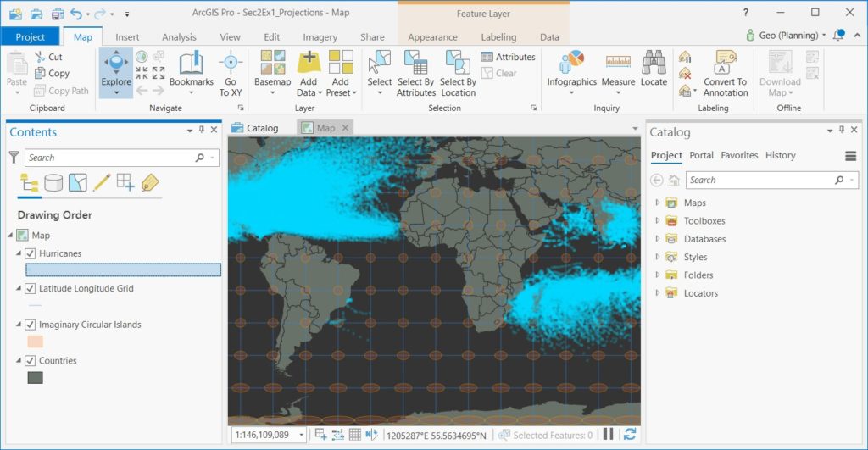Click the Catalog home icon
Viewport: 868px width, 450px height.
tap(674, 180)
